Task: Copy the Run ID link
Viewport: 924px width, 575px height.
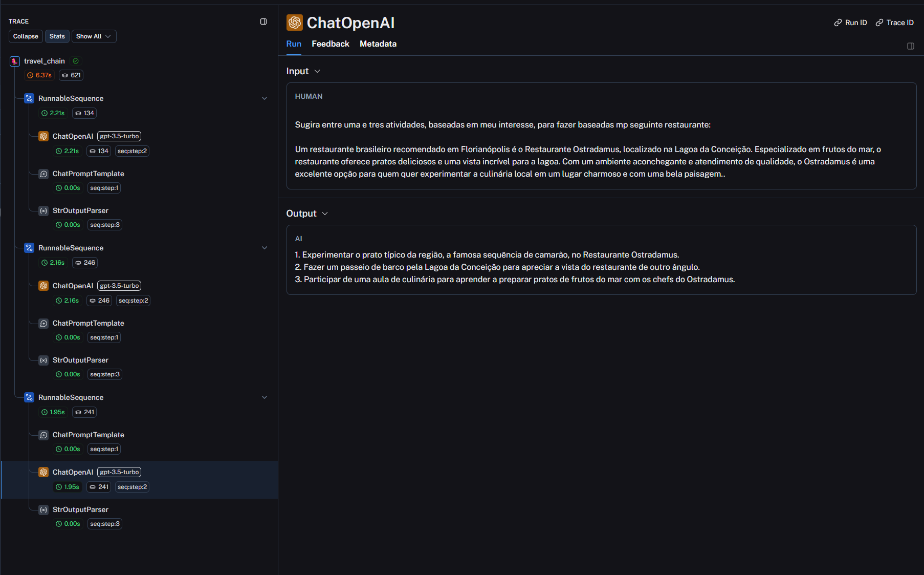Action: click(851, 23)
